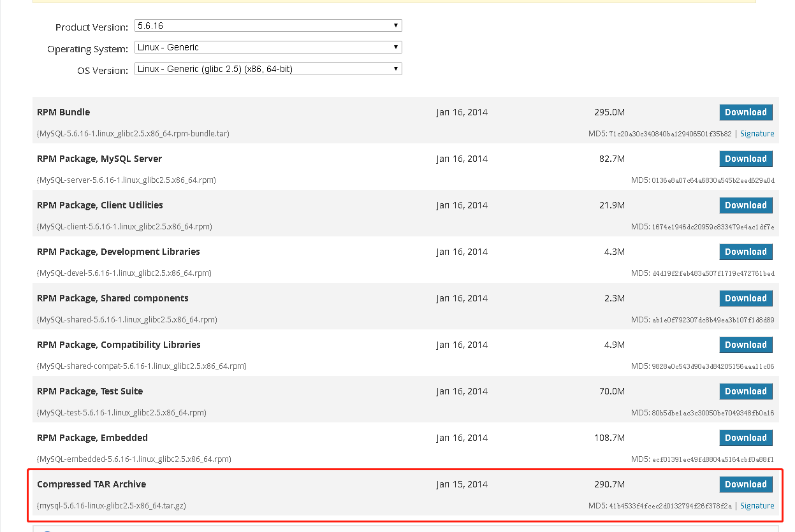This screenshot has height=532, width=795.
Task: Click 'RPM Package, MySQL Server' title
Action: [99, 159]
